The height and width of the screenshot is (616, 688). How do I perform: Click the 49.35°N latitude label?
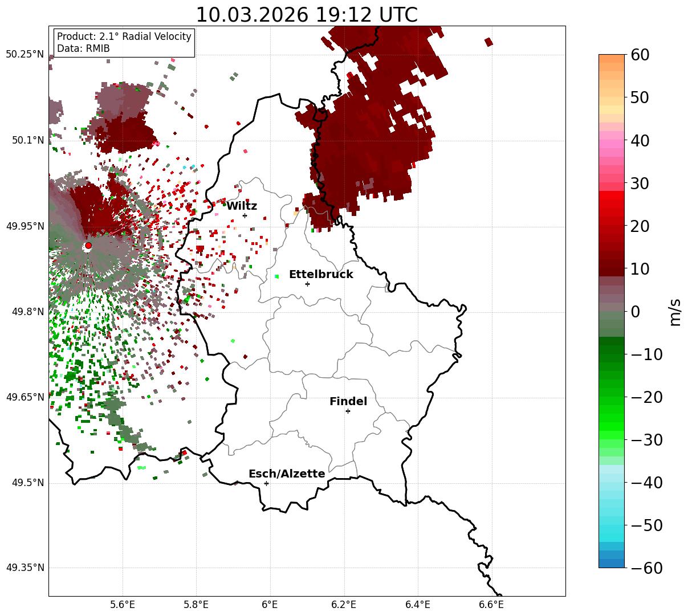pos(25,568)
